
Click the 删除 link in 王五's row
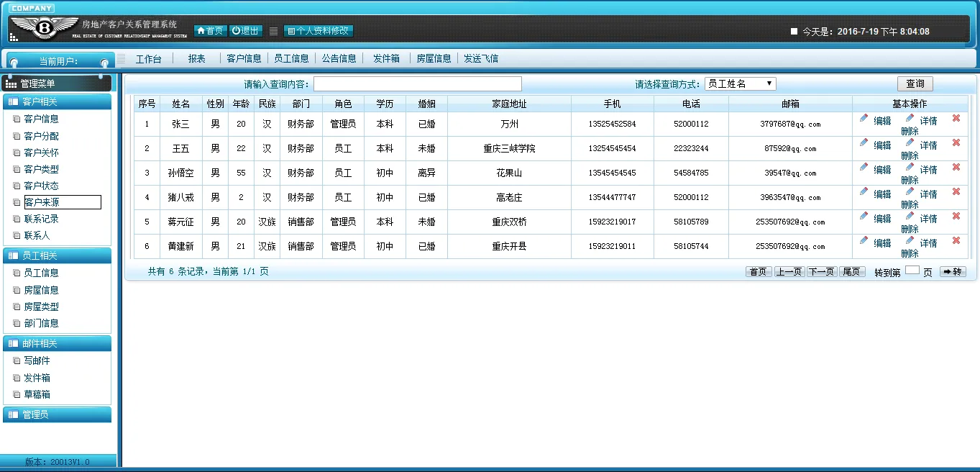pyautogui.click(x=910, y=155)
